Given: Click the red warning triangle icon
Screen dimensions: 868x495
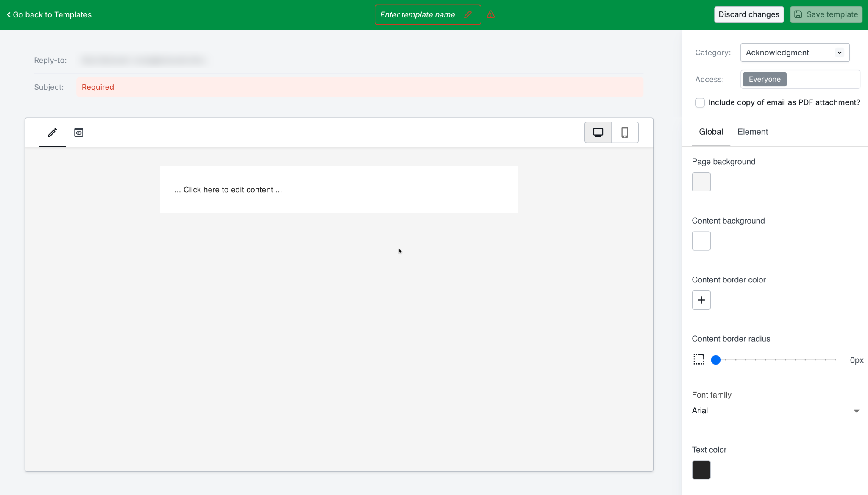Looking at the screenshot, I should 491,14.
